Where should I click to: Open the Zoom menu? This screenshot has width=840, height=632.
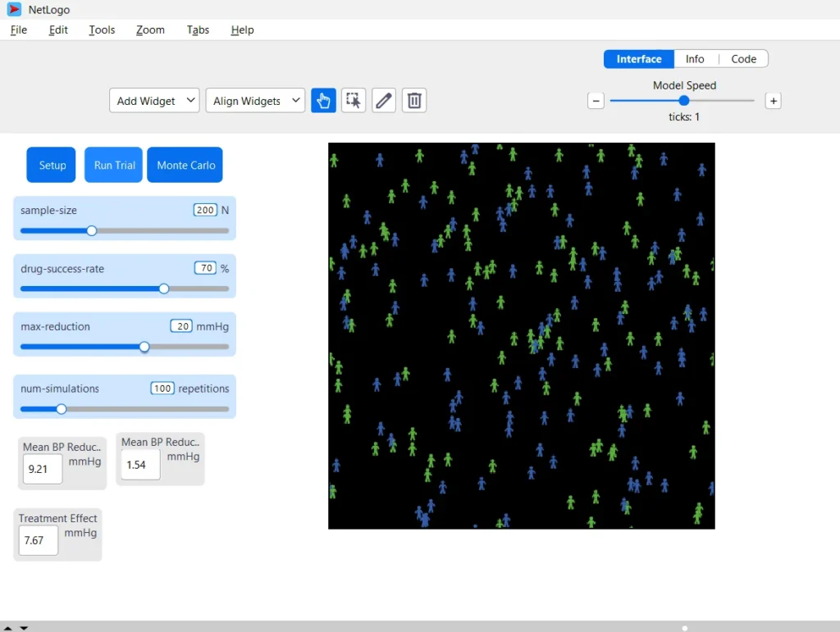click(150, 30)
